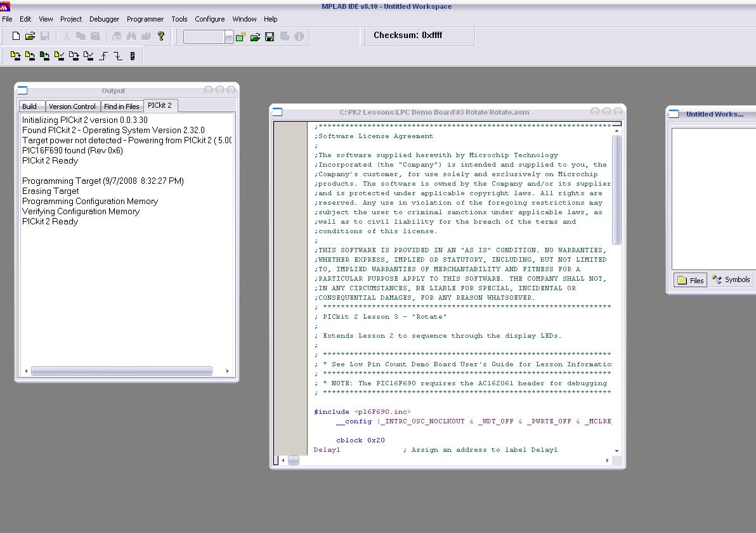
Task: Click the editor left gutter margin
Action: (290, 288)
